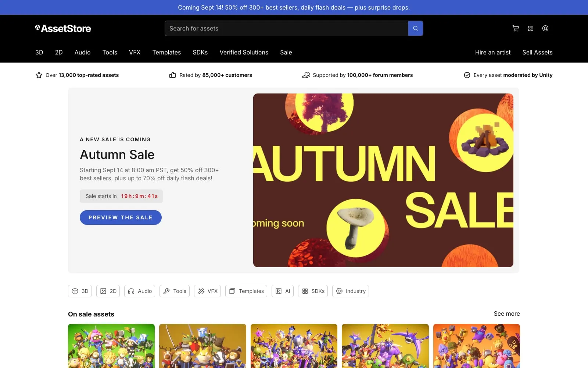Click the Autumn Sale heading
588x368 pixels.
117,155
